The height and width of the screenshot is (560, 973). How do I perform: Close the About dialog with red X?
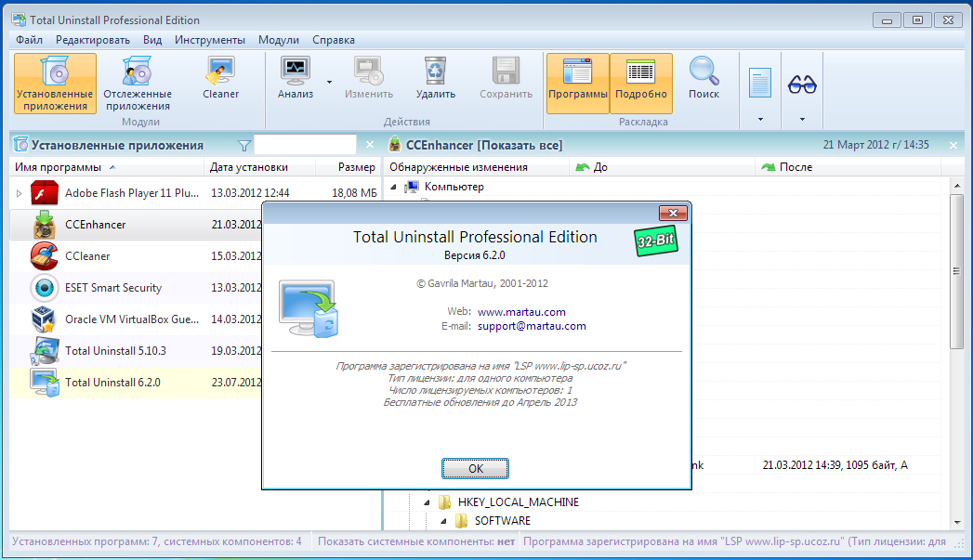click(673, 214)
